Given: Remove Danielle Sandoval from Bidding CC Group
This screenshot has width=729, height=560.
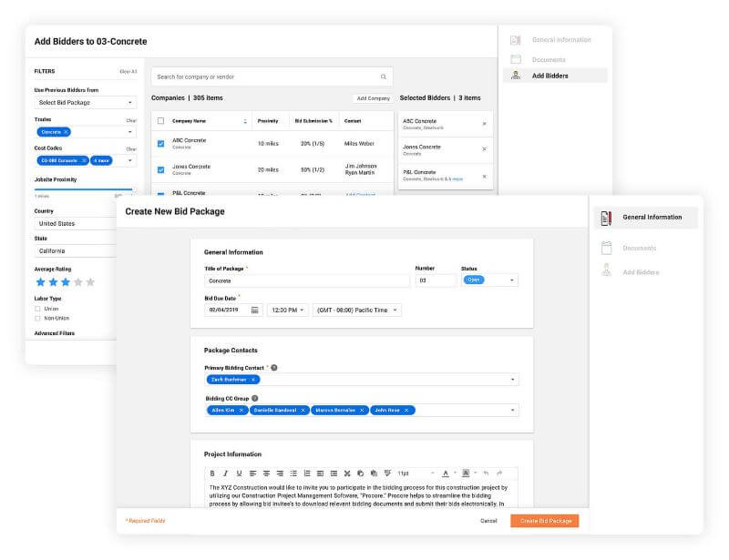Looking at the screenshot, I should coord(303,411).
